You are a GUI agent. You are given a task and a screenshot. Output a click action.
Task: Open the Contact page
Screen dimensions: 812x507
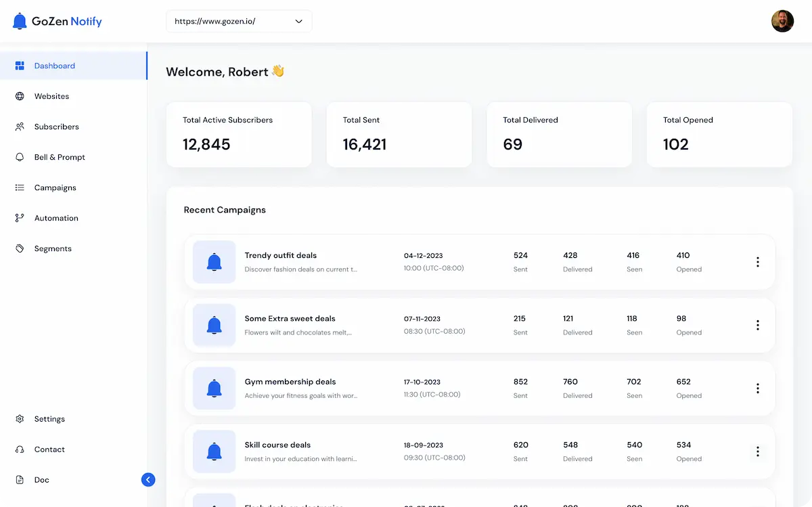tap(49, 449)
